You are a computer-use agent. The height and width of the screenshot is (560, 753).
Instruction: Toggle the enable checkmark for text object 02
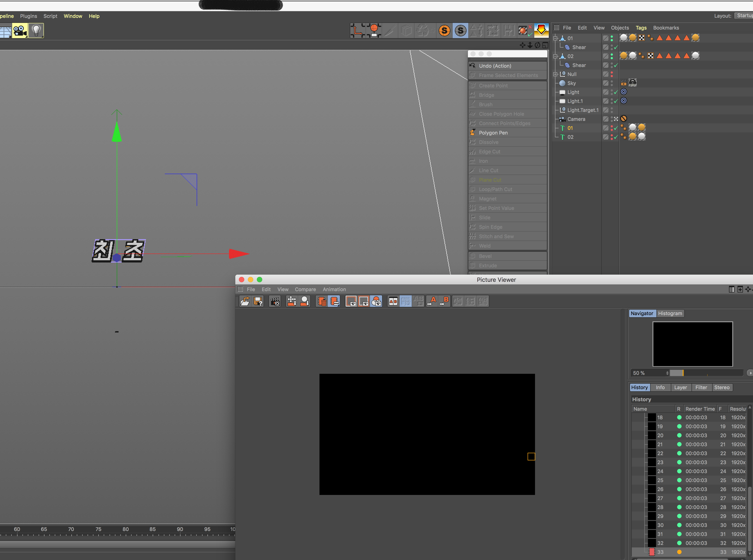click(616, 137)
